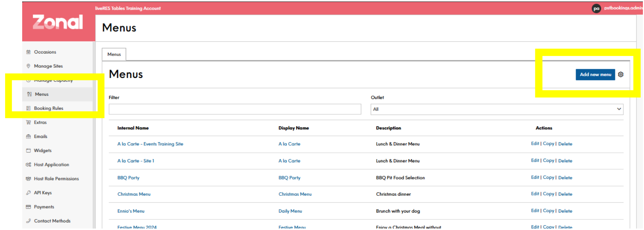The image size is (644, 230).
Task: Open A la Carte - Site 1 menu
Action: tap(136, 161)
